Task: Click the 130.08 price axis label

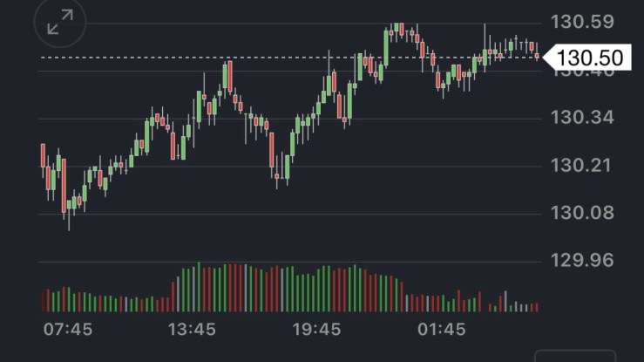Action: 590,213
